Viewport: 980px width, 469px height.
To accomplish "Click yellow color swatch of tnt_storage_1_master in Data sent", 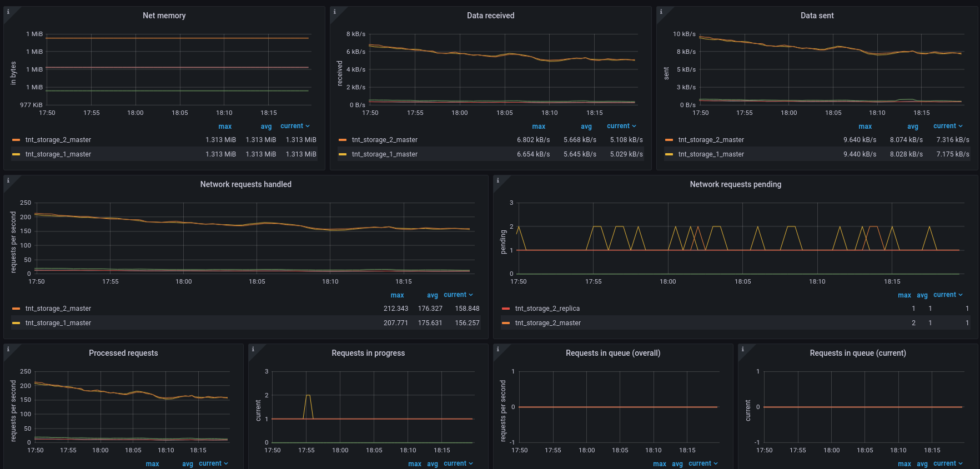I will [669, 154].
